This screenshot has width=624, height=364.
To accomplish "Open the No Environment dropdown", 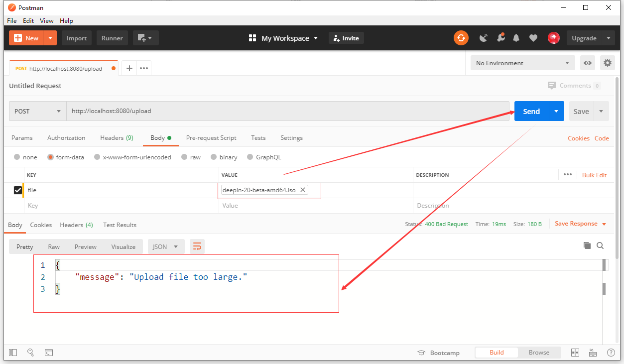I will coord(523,63).
